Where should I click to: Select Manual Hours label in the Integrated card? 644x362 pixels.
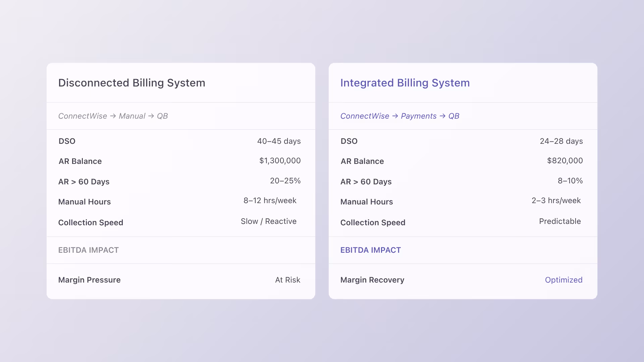tap(367, 202)
